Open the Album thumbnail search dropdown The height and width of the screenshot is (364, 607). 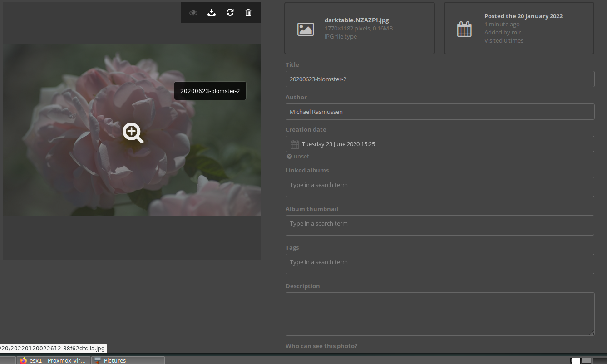click(439, 225)
